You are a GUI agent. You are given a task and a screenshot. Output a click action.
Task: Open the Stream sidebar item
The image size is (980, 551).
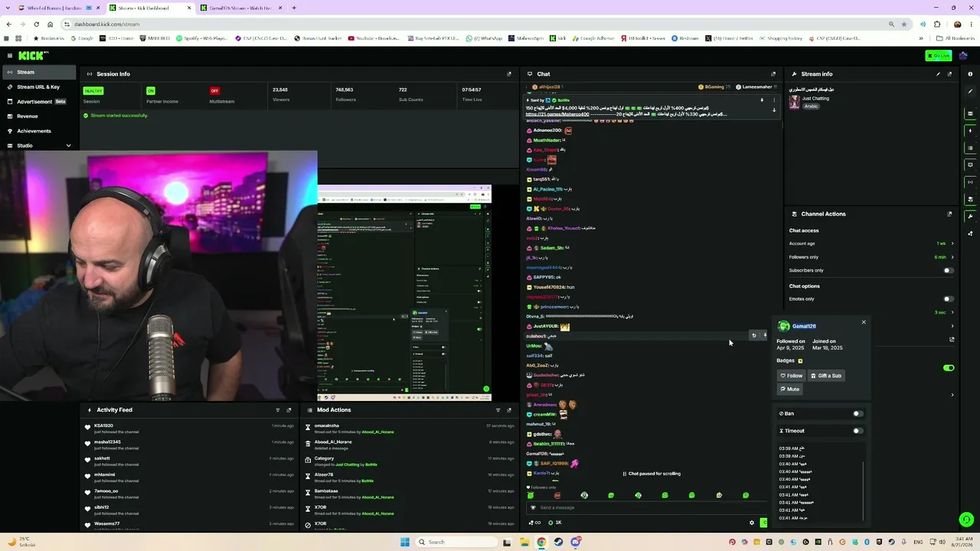click(x=38, y=72)
